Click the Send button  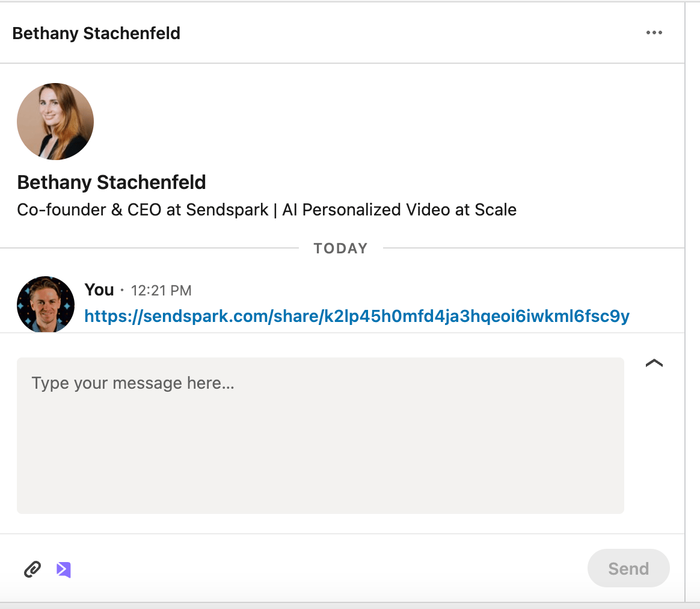tap(628, 568)
